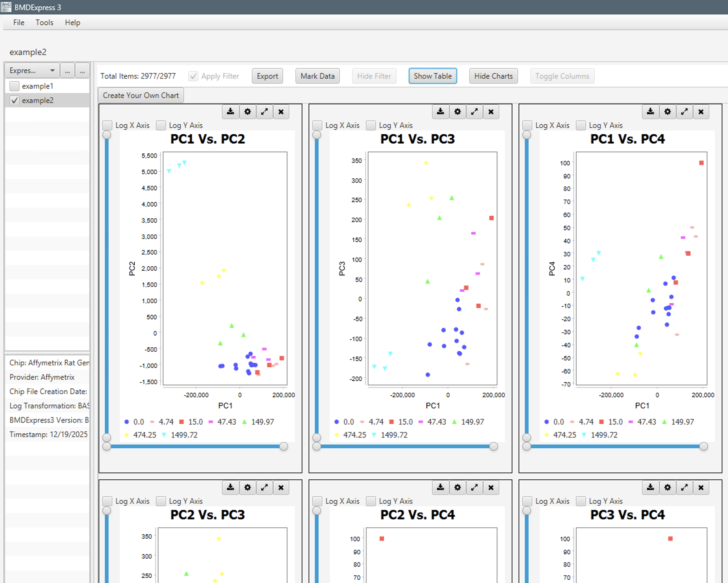Remove the PC1 Vs. PC3 chart
Image resolution: width=728 pixels, height=583 pixels.
click(x=491, y=112)
